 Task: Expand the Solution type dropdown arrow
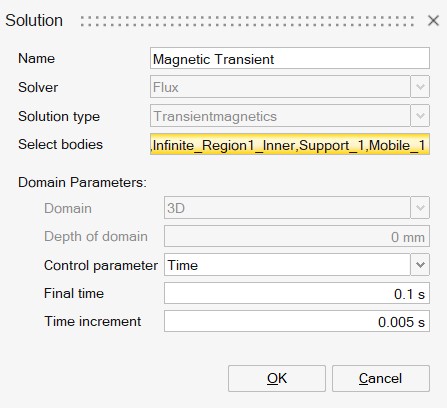click(x=420, y=116)
